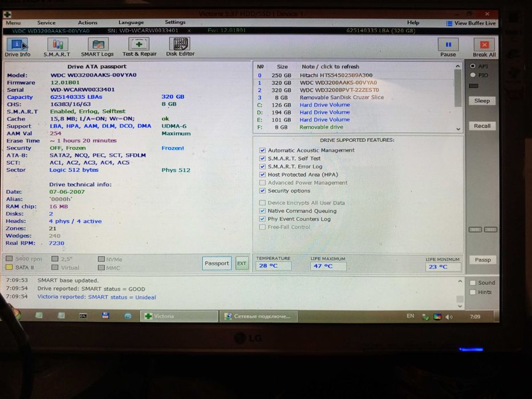Select Hitachi HTS545025B9A300 drive row
This screenshot has width=532, height=399.
click(354, 75)
